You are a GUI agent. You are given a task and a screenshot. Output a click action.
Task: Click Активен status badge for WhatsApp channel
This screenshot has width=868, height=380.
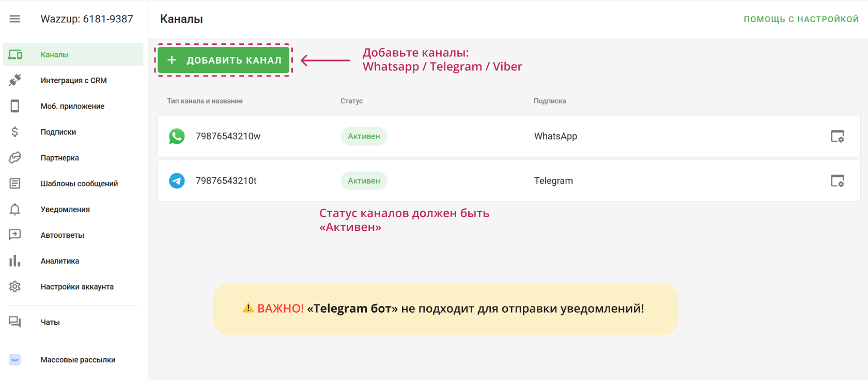click(364, 136)
